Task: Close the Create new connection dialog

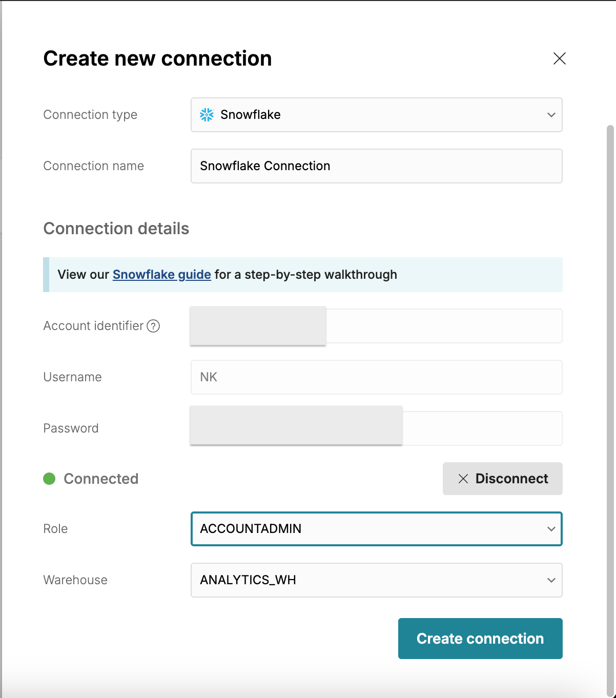Action: click(559, 58)
